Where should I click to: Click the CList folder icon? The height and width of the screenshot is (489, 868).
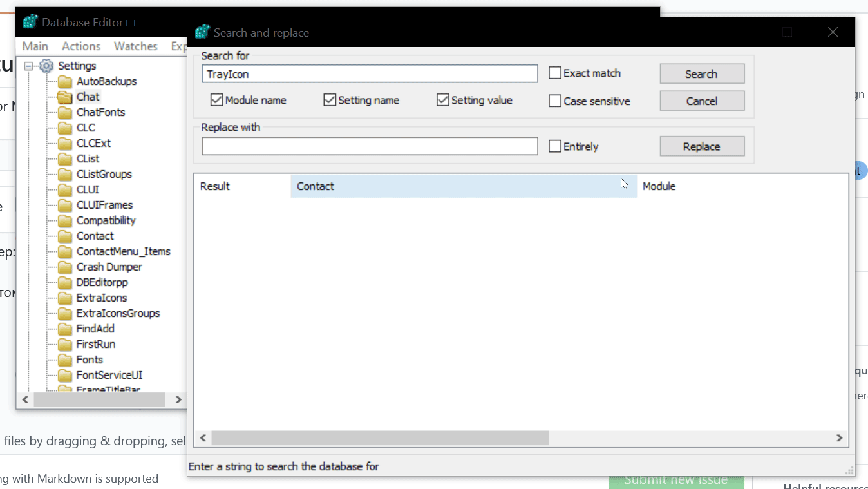click(64, 159)
